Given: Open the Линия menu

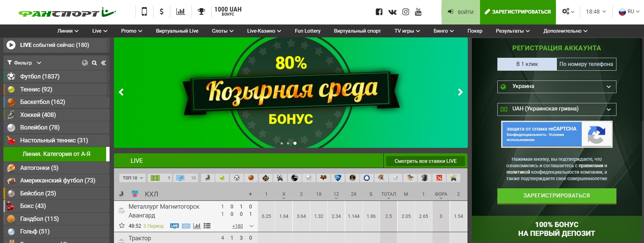Looking at the screenshot, I should tap(68, 31).
